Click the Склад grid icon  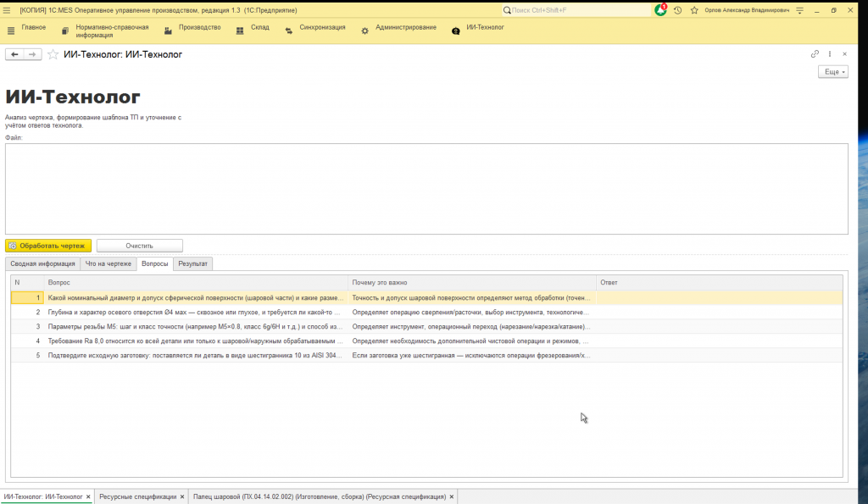point(240,31)
